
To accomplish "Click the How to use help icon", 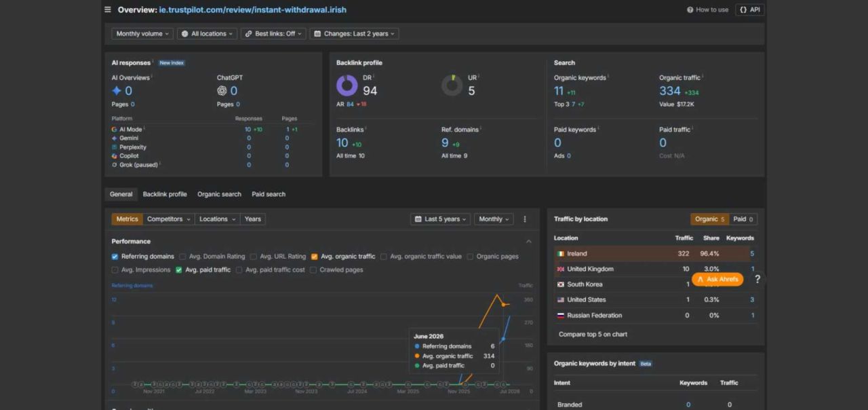I will point(690,10).
